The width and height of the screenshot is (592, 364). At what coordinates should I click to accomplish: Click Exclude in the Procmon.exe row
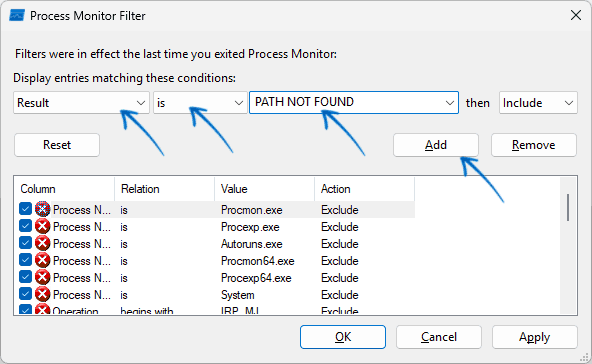(339, 210)
